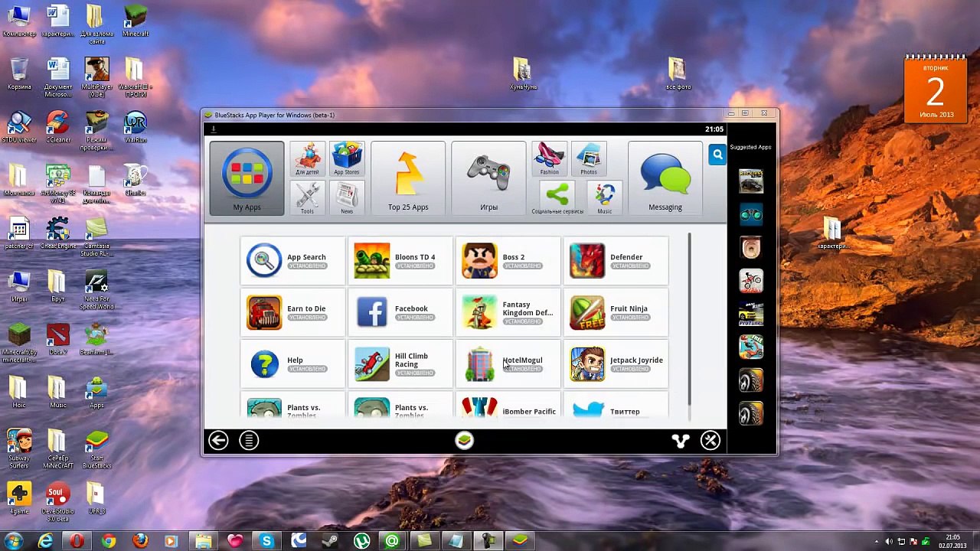Open the Fashion category icon
Viewport: 980px width, 551px height.
click(x=549, y=159)
